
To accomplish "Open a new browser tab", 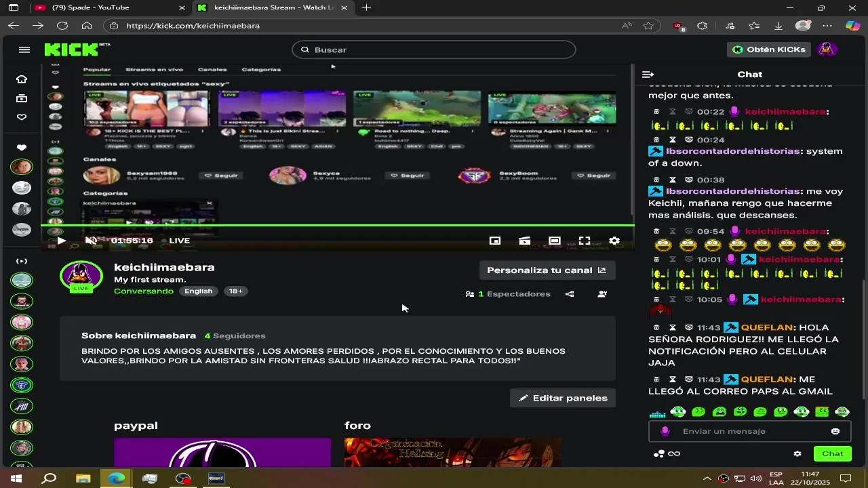I will (366, 7).
